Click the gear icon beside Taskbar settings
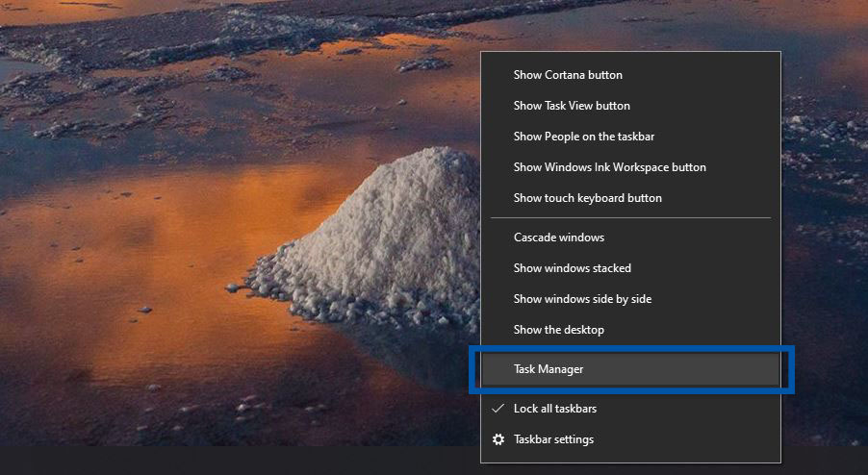 click(498, 439)
